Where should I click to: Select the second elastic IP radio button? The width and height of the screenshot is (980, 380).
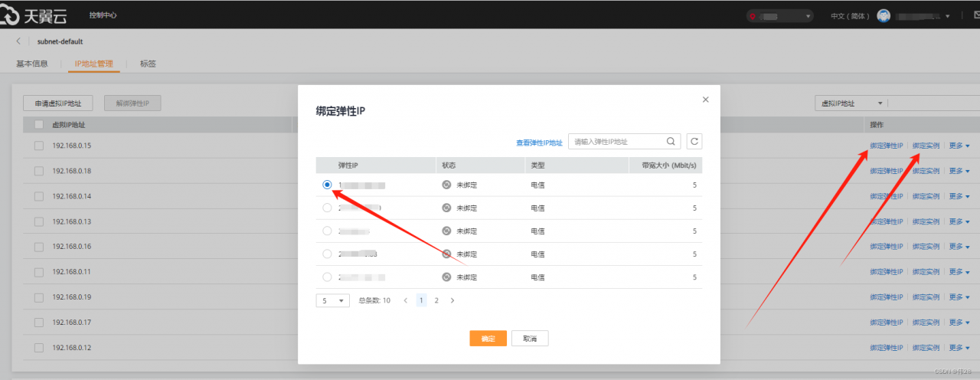point(327,208)
